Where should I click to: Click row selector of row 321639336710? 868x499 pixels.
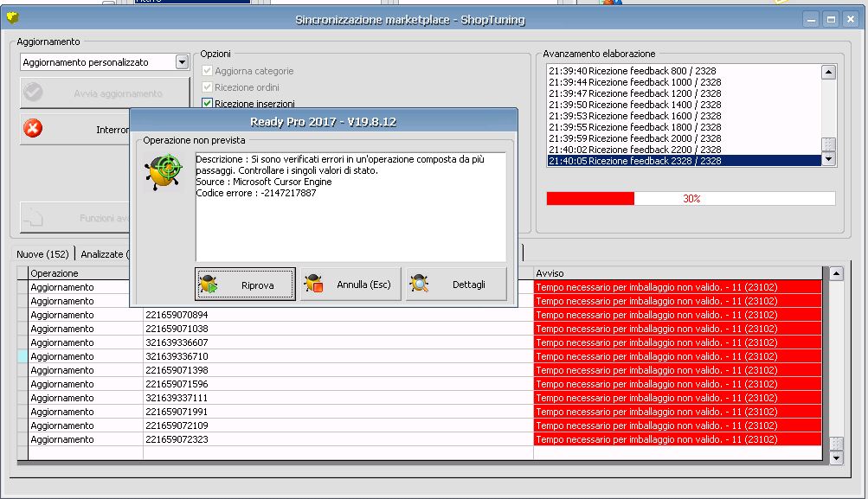[23, 356]
